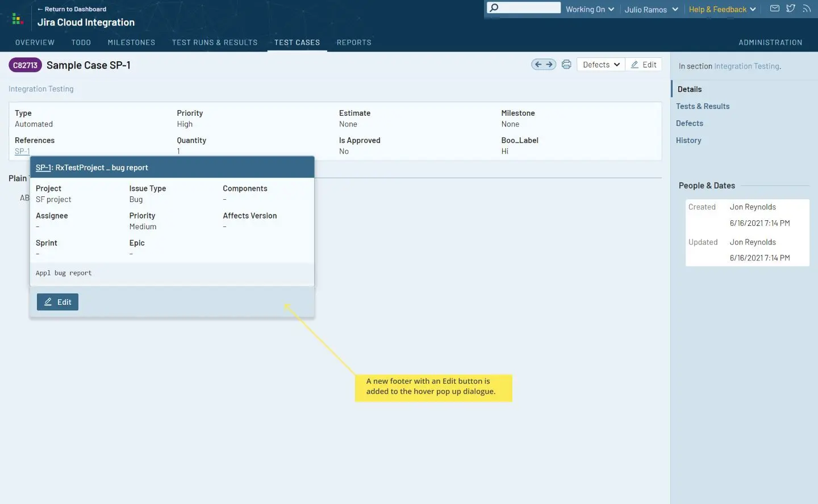Click the 'Hi' Boo_Label value
Image resolution: width=818 pixels, height=504 pixels.
click(x=505, y=152)
